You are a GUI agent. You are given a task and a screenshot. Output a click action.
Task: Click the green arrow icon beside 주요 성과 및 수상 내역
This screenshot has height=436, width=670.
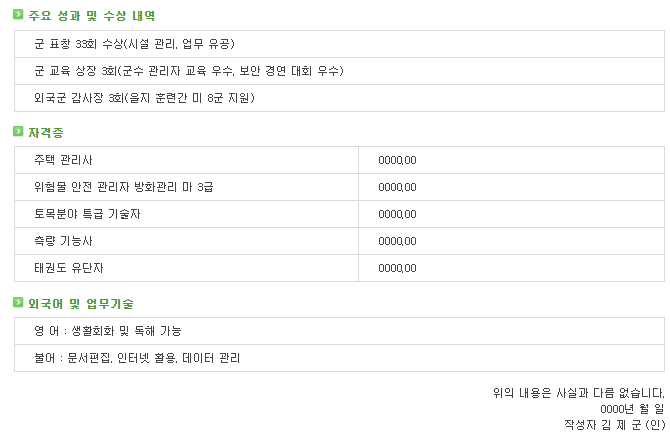(x=18, y=15)
